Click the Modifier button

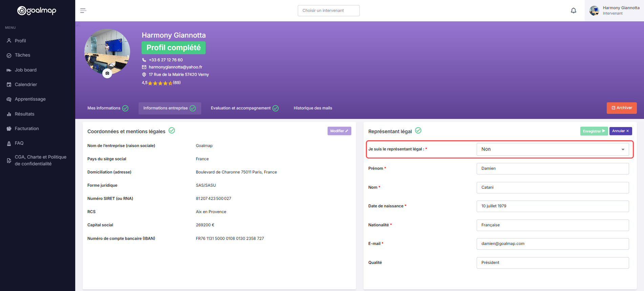(x=339, y=131)
